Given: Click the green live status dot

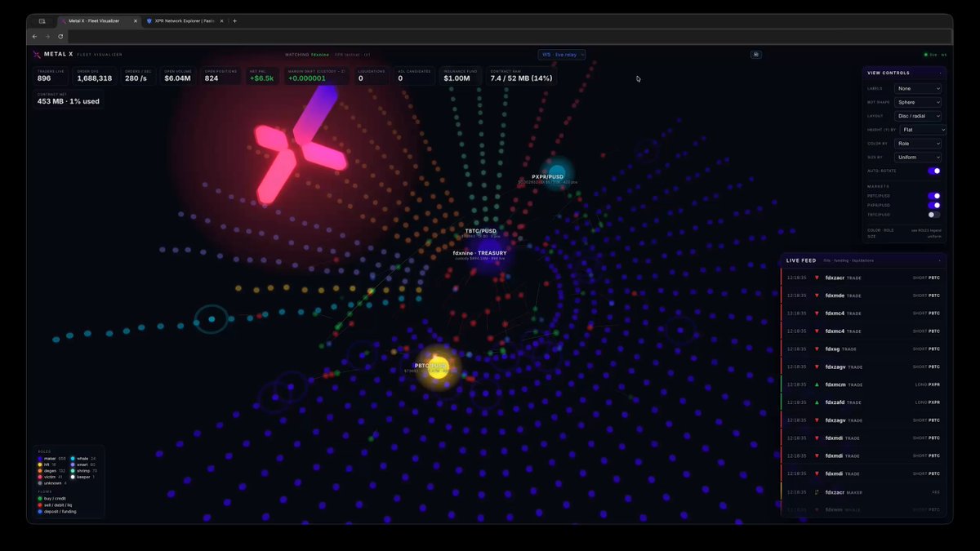Looking at the screenshot, I should coord(925,55).
